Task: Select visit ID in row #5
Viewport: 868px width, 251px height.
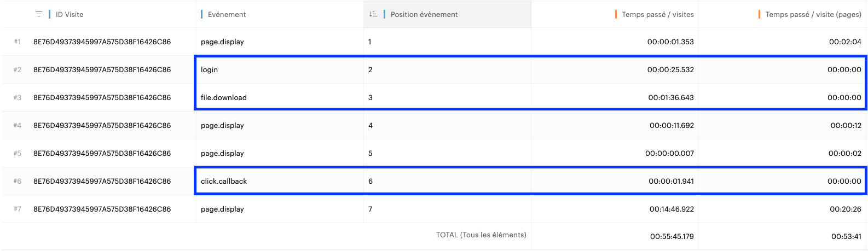Action: (102, 153)
